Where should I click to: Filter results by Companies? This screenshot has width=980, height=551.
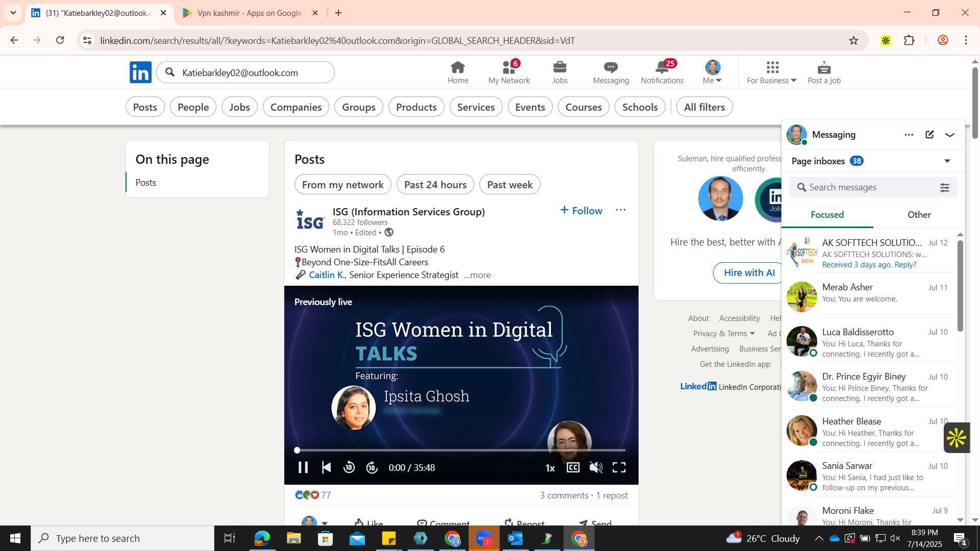(x=296, y=107)
